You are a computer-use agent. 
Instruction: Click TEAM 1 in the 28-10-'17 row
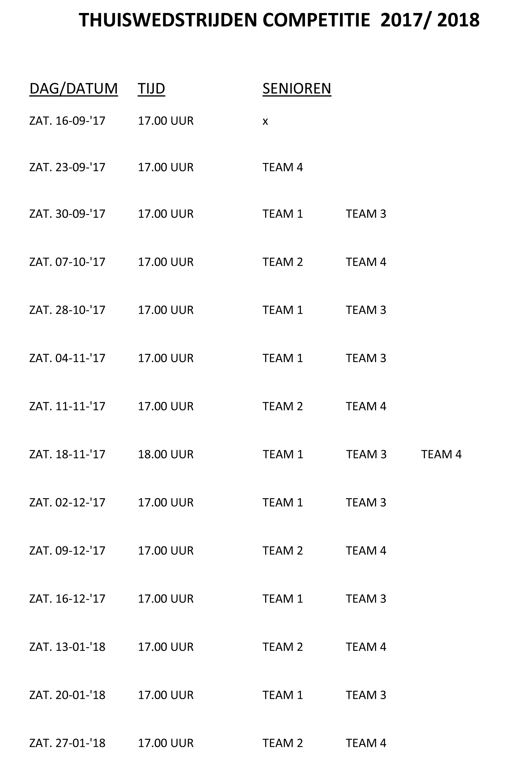pos(283,310)
